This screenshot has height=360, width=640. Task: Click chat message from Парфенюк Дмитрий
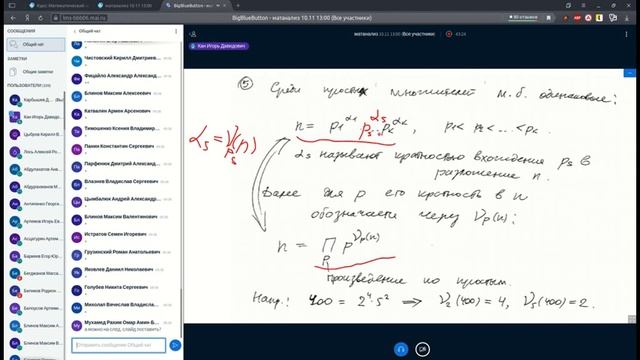tap(122, 166)
